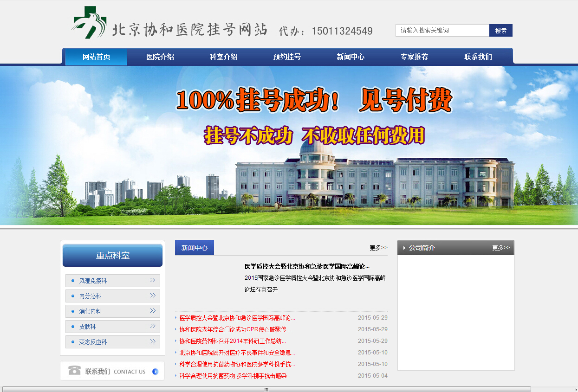The height and width of the screenshot is (392, 578).
Task: Click the double chevron on 内分泌科 row
Action: tap(153, 296)
